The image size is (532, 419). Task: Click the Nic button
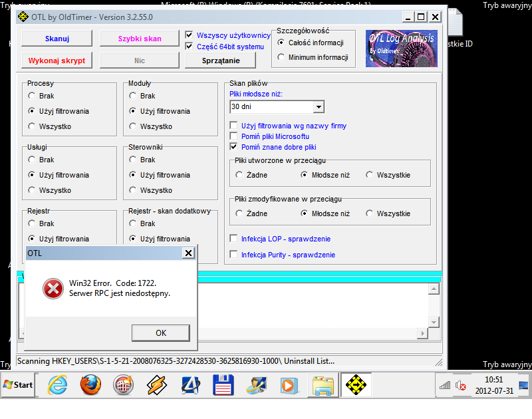(x=140, y=61)
